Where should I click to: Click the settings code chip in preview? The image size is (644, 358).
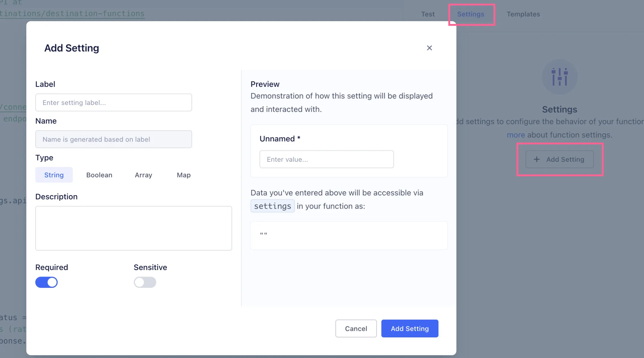click(273, 206)
